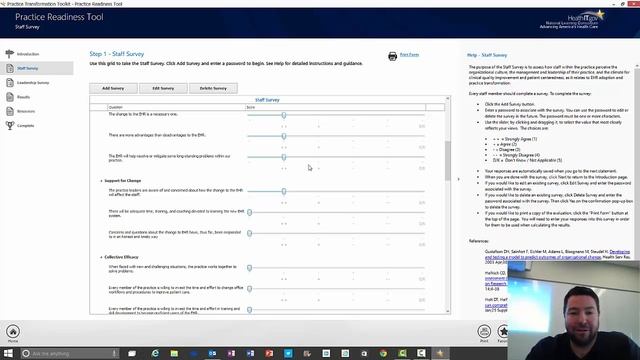Viewport: 640px width, 360px height.
Task: Adjust slider for 'change office workflows and procedures' statement
Action: click(x=249, y=289)
